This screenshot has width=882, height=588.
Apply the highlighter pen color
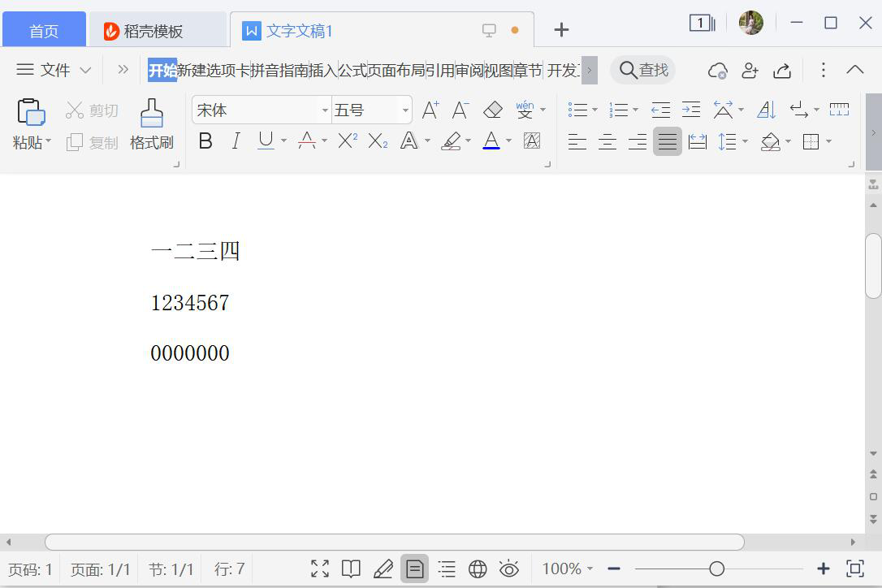(451, 141)
